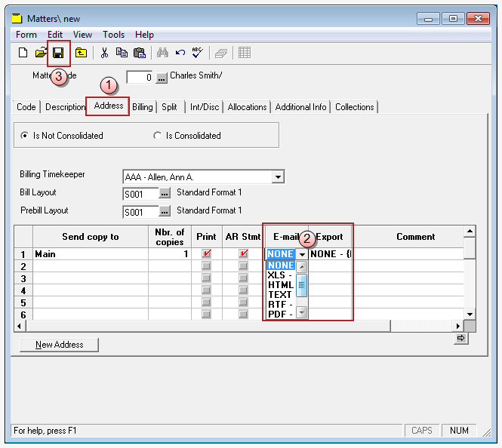Choose PDF in the E-mail format list
This screenshot has width=502, height=448.
pos(280,314)
